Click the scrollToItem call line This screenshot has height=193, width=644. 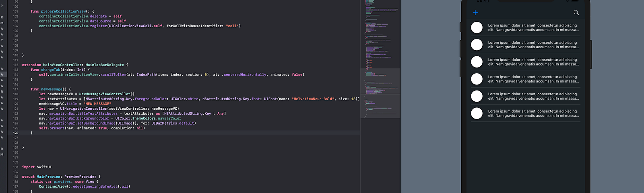171,74
